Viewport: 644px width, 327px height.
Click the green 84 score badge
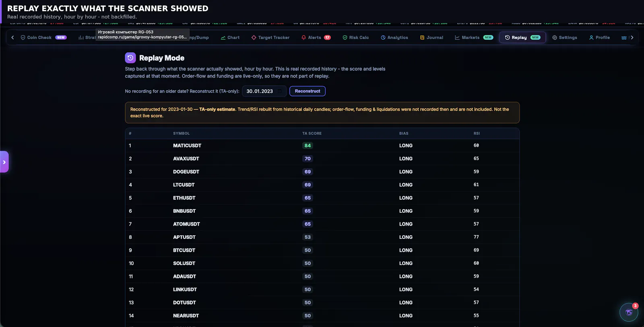pos(308,146)
